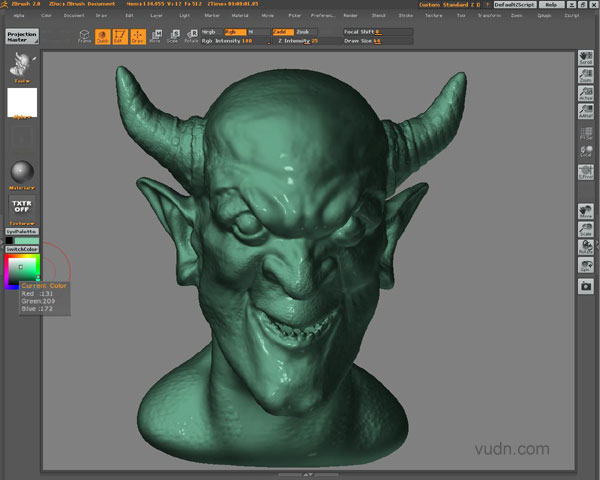Toggle the M material channel button
Image resolution: width=600 pixels, height=480 pixels.
(x=258, y=32)
